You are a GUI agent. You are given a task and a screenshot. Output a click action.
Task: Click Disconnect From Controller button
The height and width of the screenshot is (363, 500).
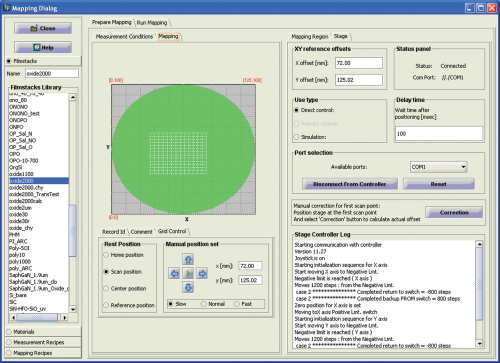[350, 184]
